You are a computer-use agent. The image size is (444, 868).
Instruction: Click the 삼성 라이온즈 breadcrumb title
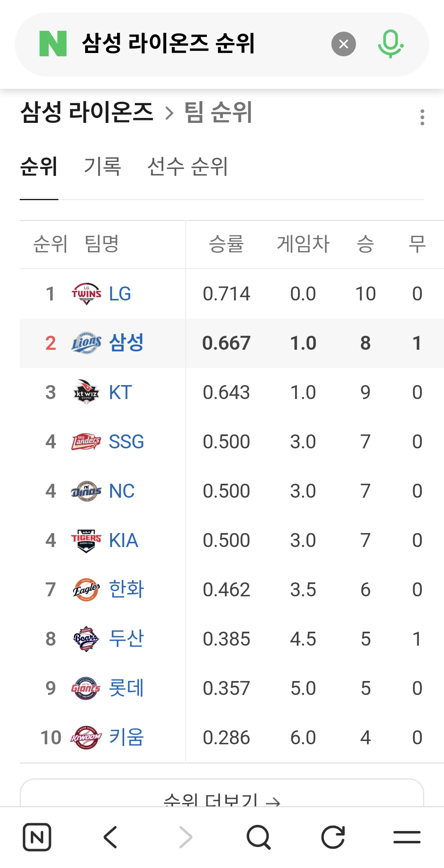click(x=87, y=112)
